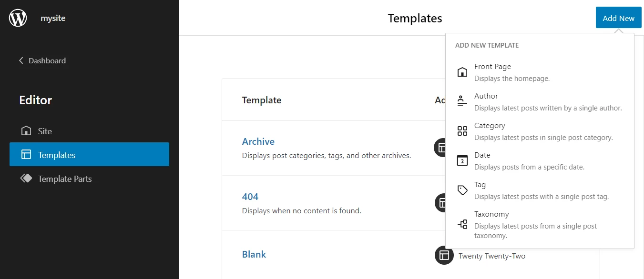Choose Front Page template option

tap(540, 72)
